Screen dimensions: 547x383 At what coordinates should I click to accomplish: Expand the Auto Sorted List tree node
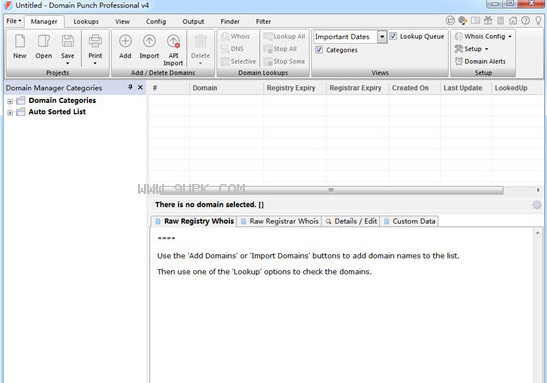coord(10,113)
